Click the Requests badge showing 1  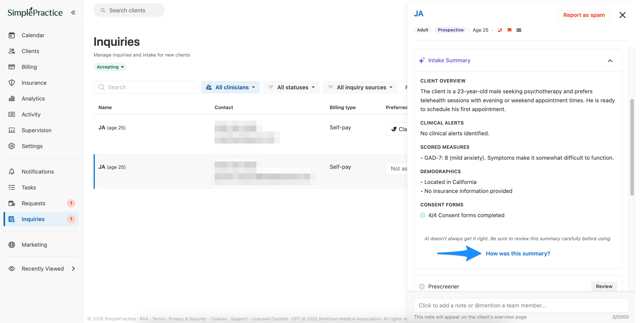tap(71, 203)
